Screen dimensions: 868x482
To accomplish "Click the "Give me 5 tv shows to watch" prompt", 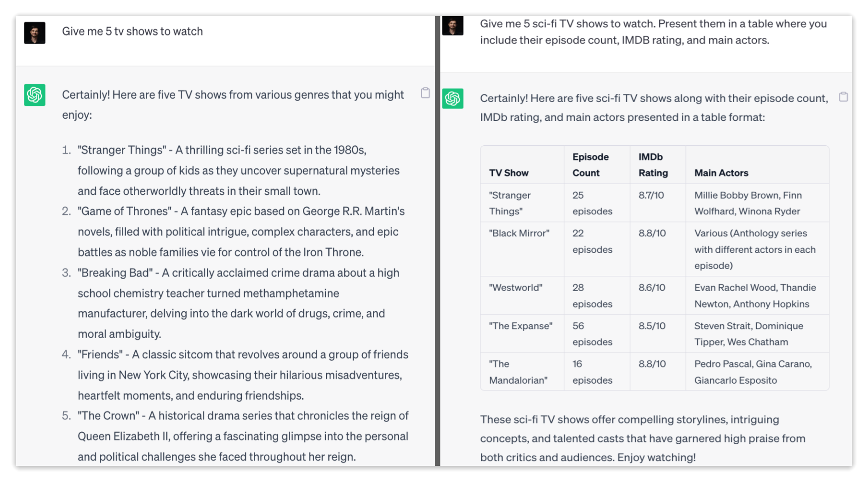I will point(132,31).
